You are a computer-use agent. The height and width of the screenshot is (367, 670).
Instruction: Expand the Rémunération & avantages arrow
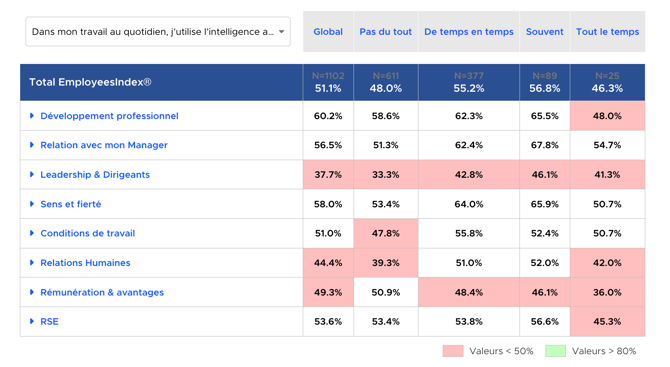pos(32,292)
